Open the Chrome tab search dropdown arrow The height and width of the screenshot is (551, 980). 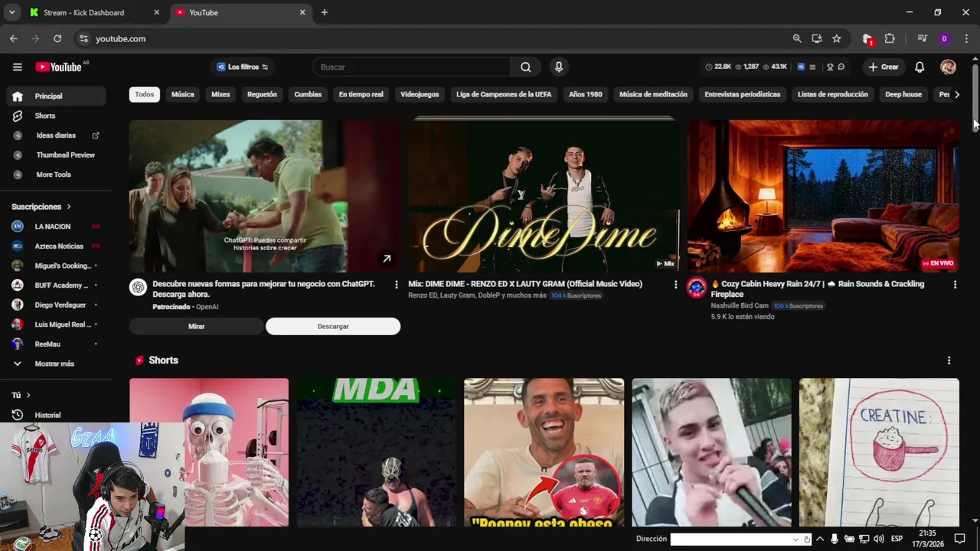click(x=11, y=12)
